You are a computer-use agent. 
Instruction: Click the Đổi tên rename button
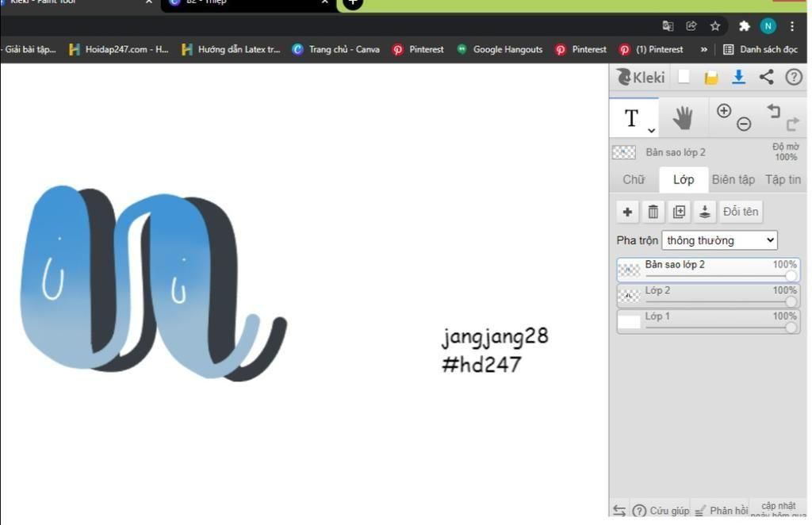[x=741, y=212]
